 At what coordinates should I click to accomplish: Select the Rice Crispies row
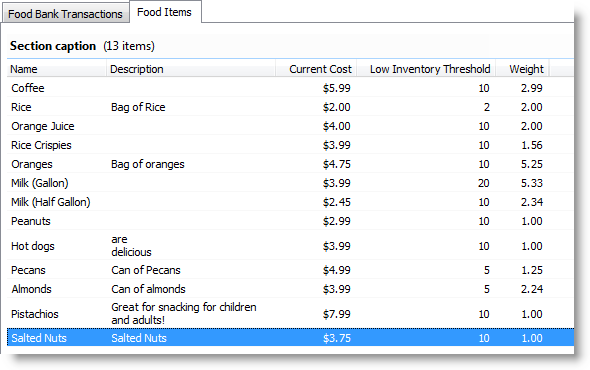tap(290, 145)
